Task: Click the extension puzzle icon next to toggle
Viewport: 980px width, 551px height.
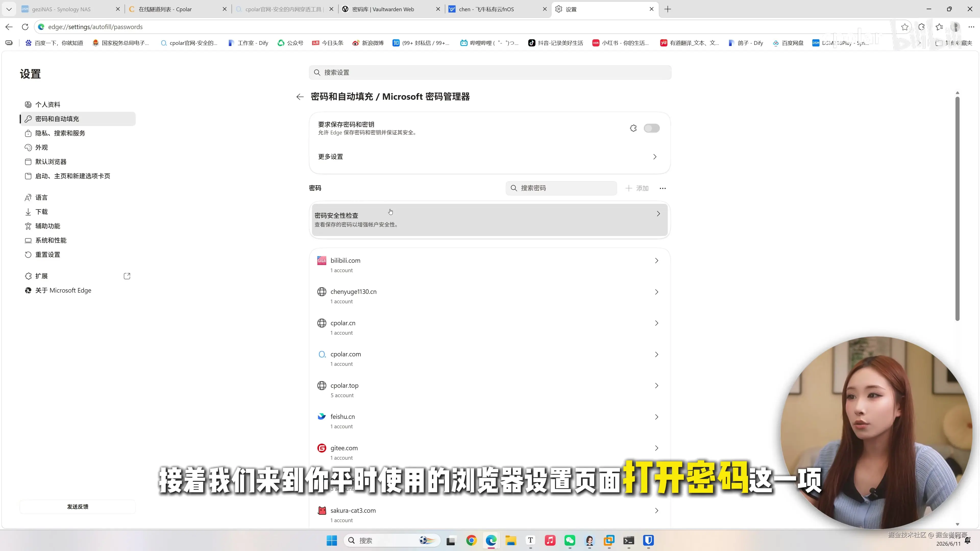Action: (x=633, y=128)
